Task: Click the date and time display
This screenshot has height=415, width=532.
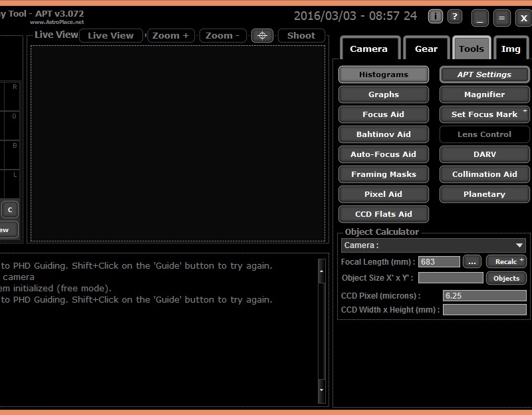Action: pyautogui.click(x=355, y=16)
